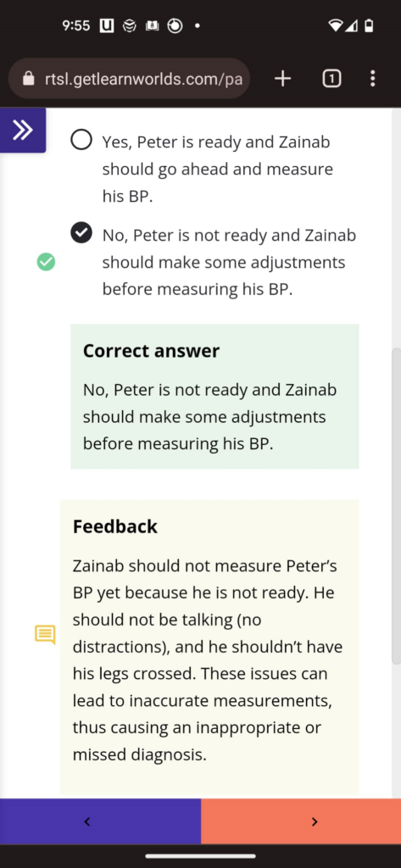Click the 'Correct answer' heading box
This screenshot has width=401, height=868.
(214, 397)
